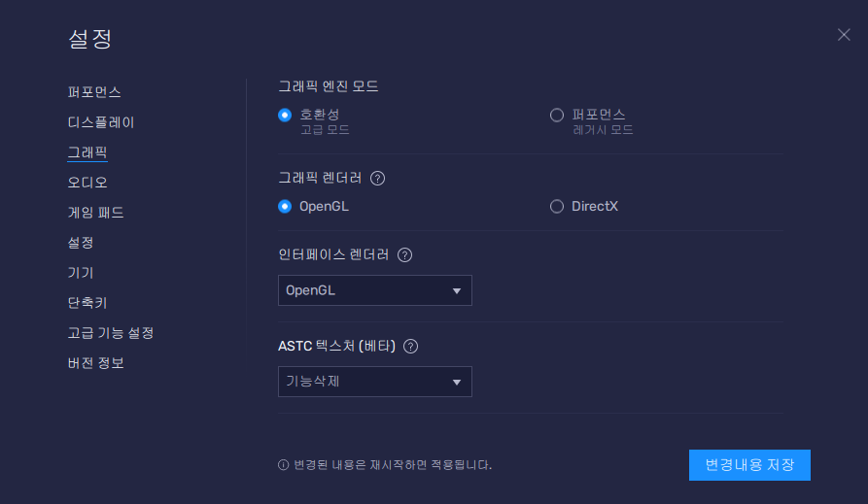This screenshot has height=504, width=868.
Task: View the 버전 정보 page
Action: point(95,363)
